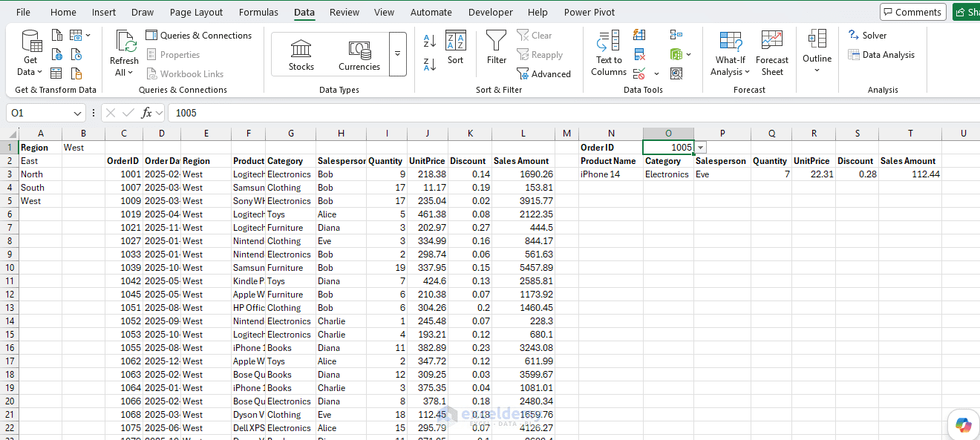This screenshot has height=440, width=980.
Task: Click Text to Columns
Action: pos(609,53)
